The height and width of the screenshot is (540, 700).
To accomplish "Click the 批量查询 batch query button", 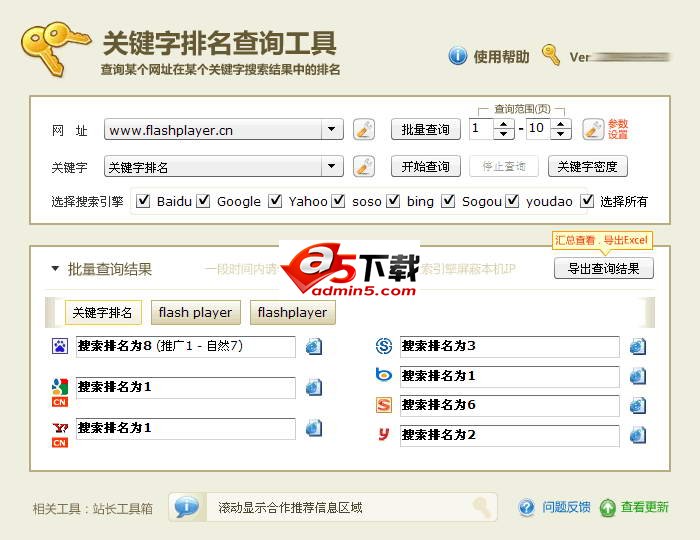I will (425, 129).
